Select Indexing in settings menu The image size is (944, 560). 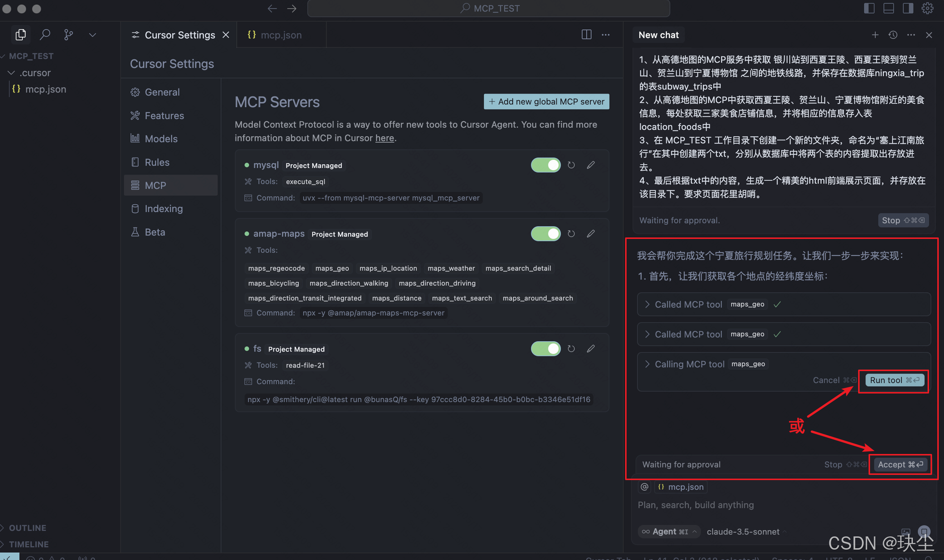pos(163,209)
